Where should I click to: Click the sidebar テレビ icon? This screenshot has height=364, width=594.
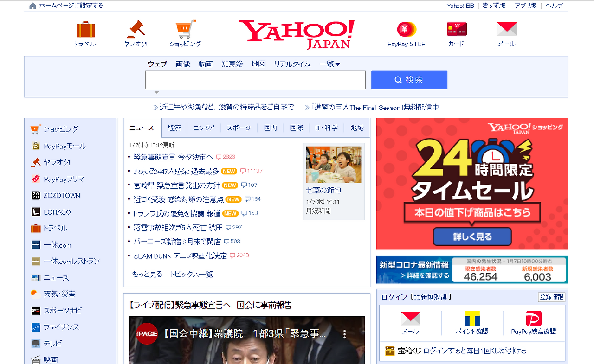tap(36, 344)
